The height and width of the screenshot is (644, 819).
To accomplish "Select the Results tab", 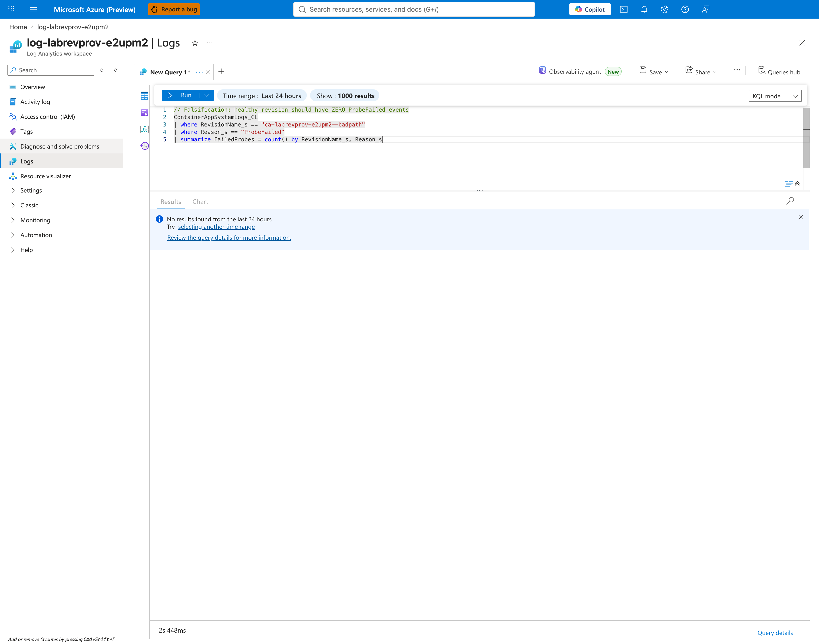I will 171,202.
